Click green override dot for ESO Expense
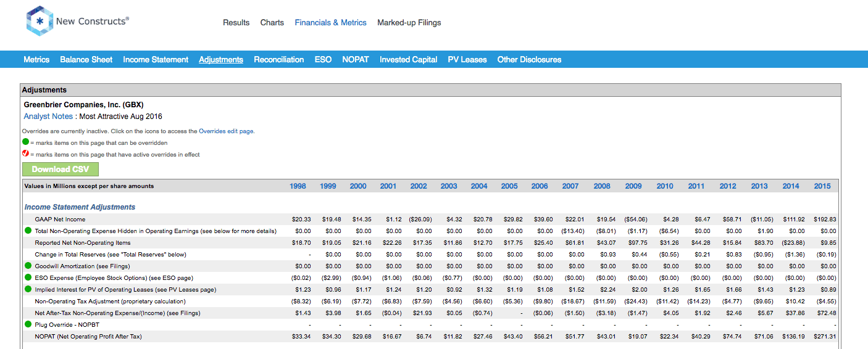Screen dimensions: 868x349 (28, 278)
